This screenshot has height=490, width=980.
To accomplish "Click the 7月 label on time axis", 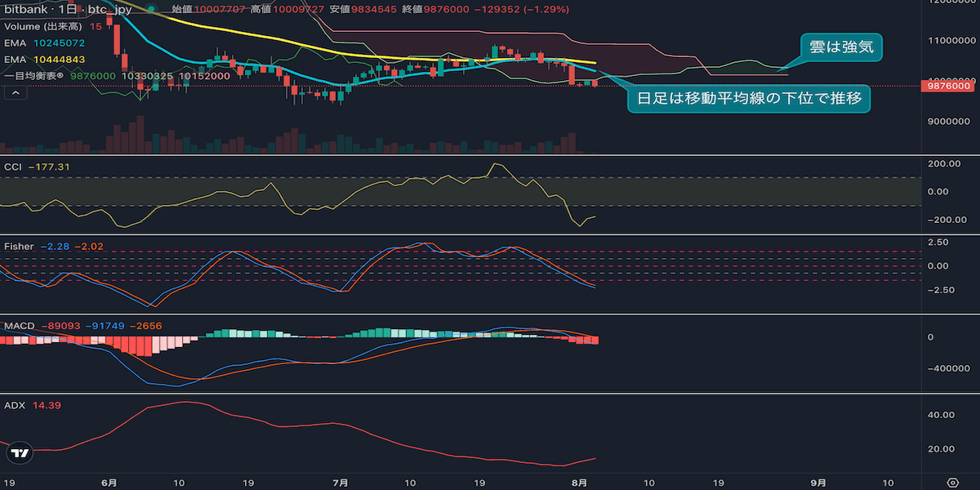I will pos(341,482).
